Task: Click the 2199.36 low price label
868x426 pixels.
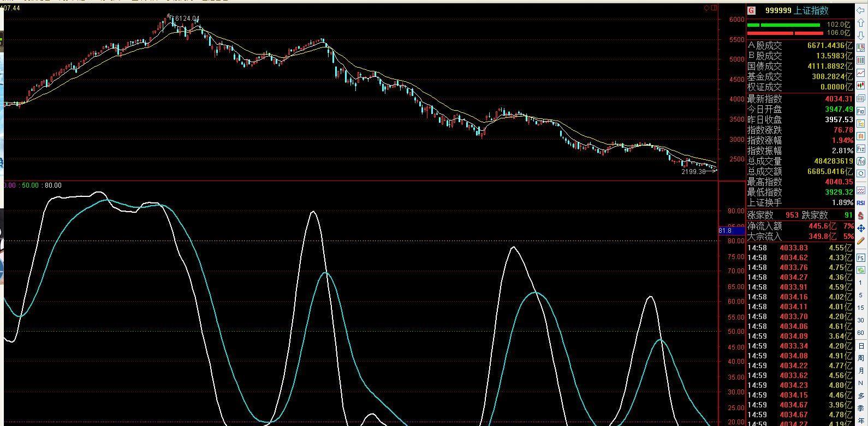Action: [x=693, y=171]
